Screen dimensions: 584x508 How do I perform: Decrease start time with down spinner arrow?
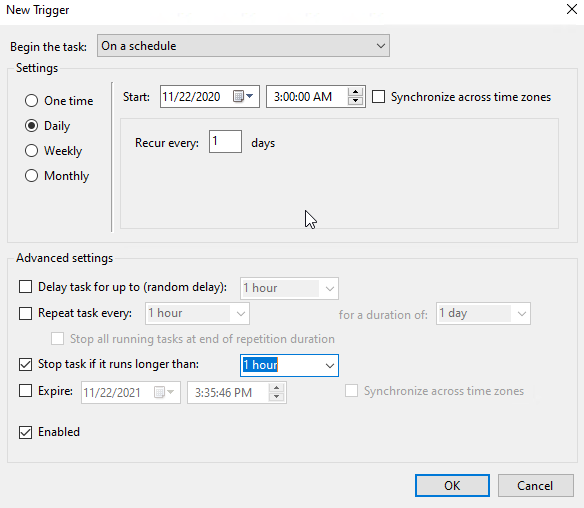(x=355, y=101)
